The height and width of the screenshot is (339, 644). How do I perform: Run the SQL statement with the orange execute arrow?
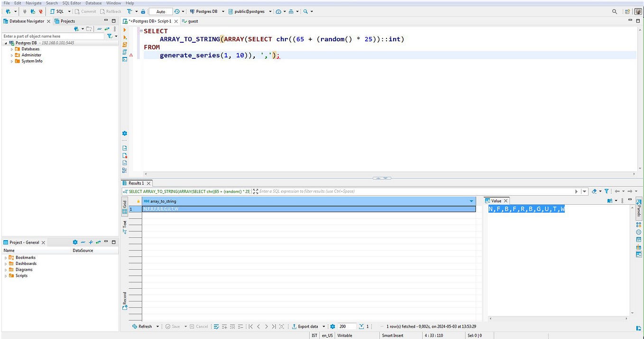(125, 30)
